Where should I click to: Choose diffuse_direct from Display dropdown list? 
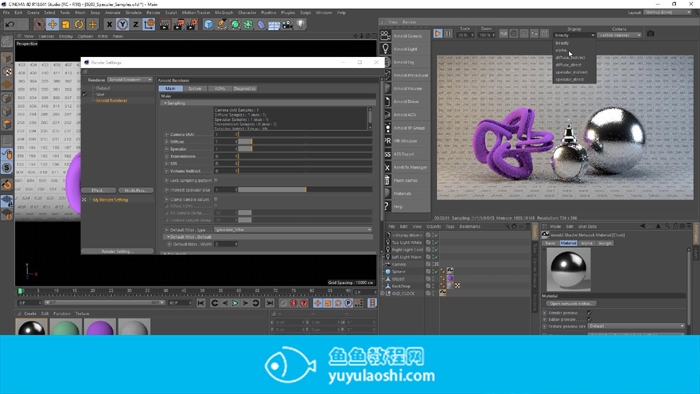[x=569, y=65]
